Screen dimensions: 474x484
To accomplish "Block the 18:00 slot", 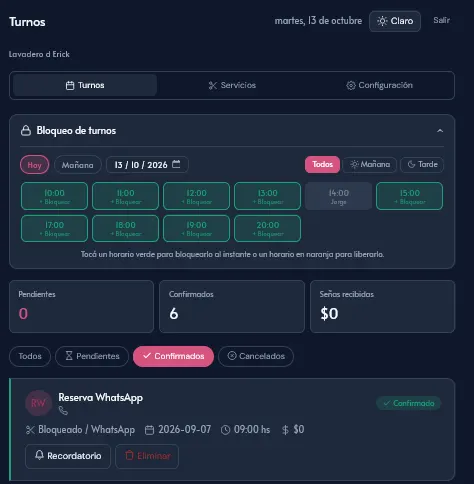I will point(125,228).
